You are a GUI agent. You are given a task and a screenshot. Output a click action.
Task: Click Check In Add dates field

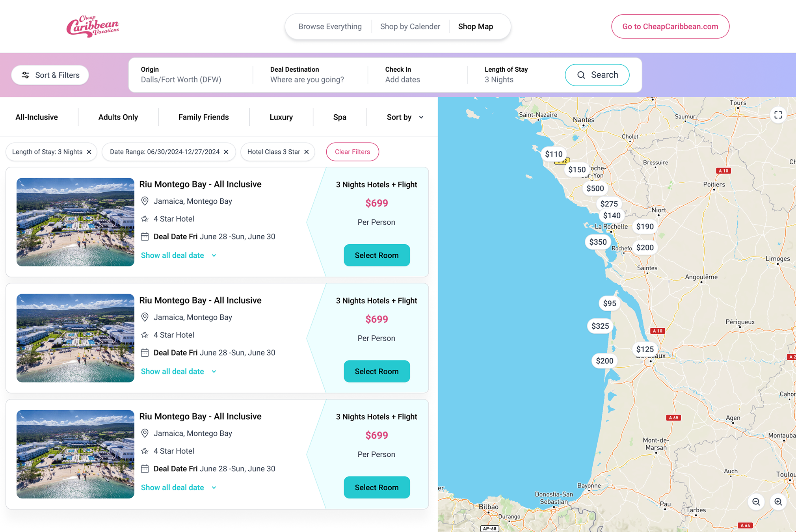[402, 75]
